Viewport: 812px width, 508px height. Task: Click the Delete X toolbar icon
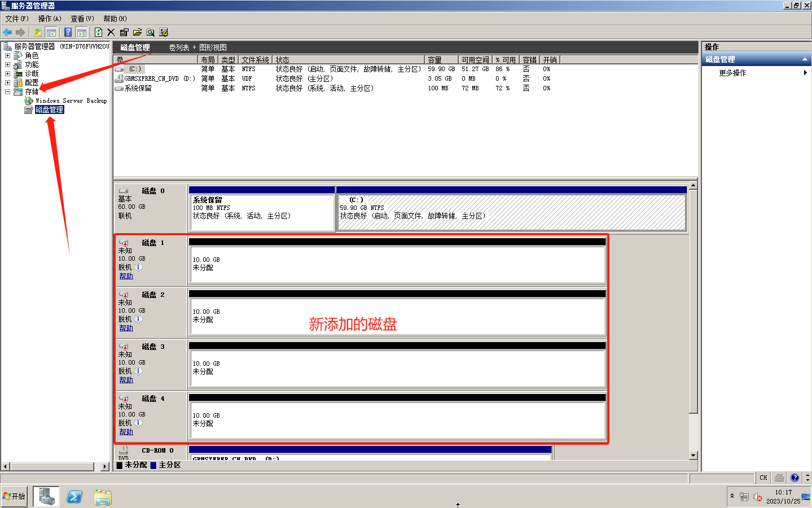pos(111,33)
